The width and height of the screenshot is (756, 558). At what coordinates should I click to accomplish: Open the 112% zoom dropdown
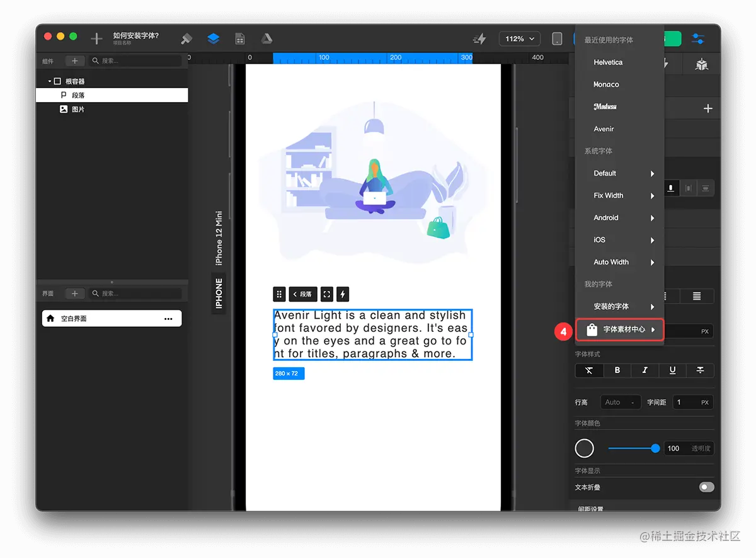(520, 39)
